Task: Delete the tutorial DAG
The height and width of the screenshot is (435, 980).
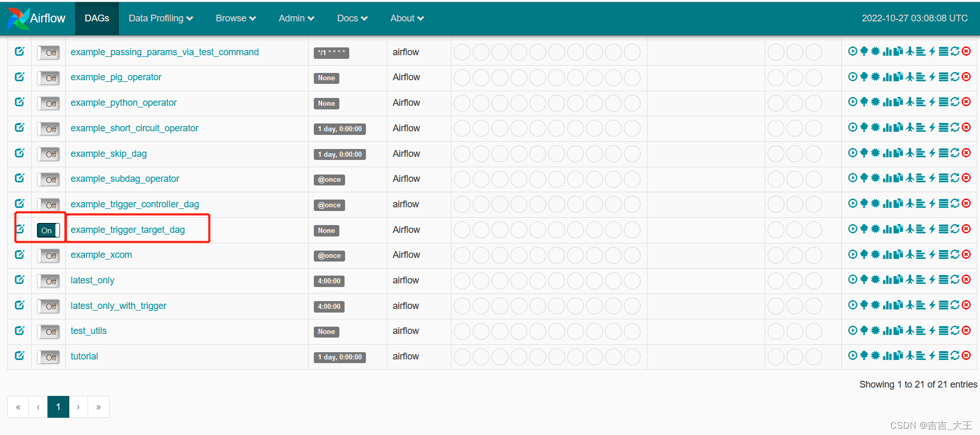Action: click(x=966, y=355)
